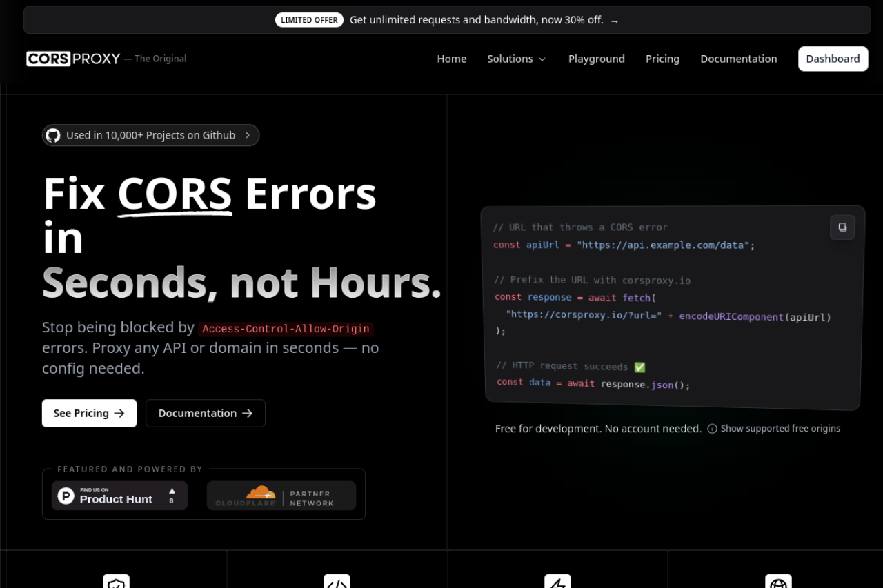The height and width of the screenshot is (588, 883).
Task: Click the Access-Control-Allow-Origin code text
Action: pos(286,329)
